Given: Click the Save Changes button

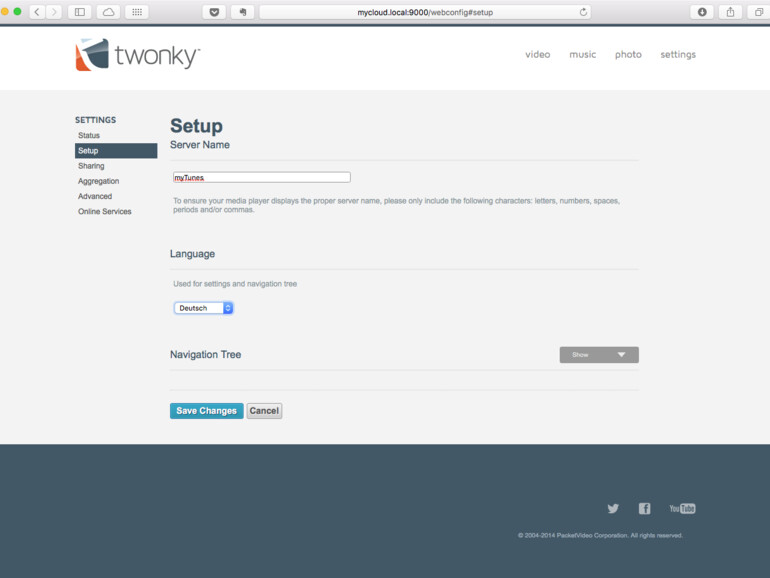Looking at the screenshot, I should (207, 411).
